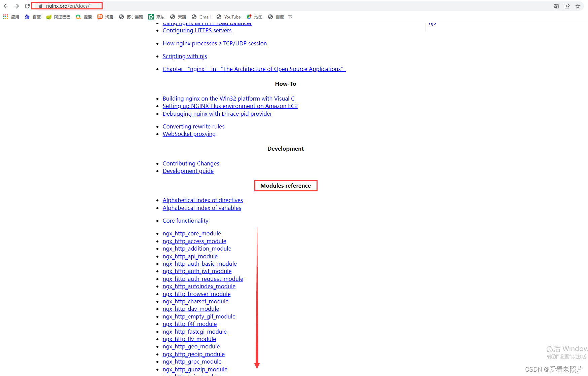Open ngx_http_gunzip_module link
Viewport: 588px width, 376px height.
(195, 369)
